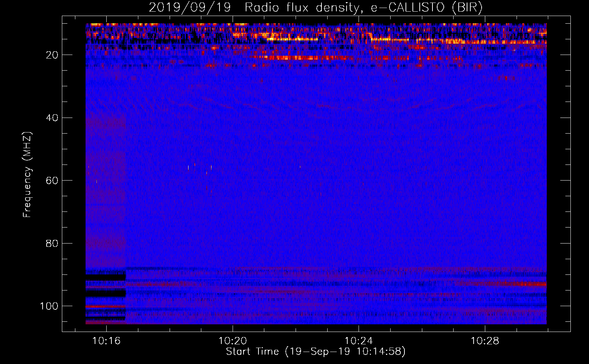Click the time tick label '10:20'

(233, 341)
